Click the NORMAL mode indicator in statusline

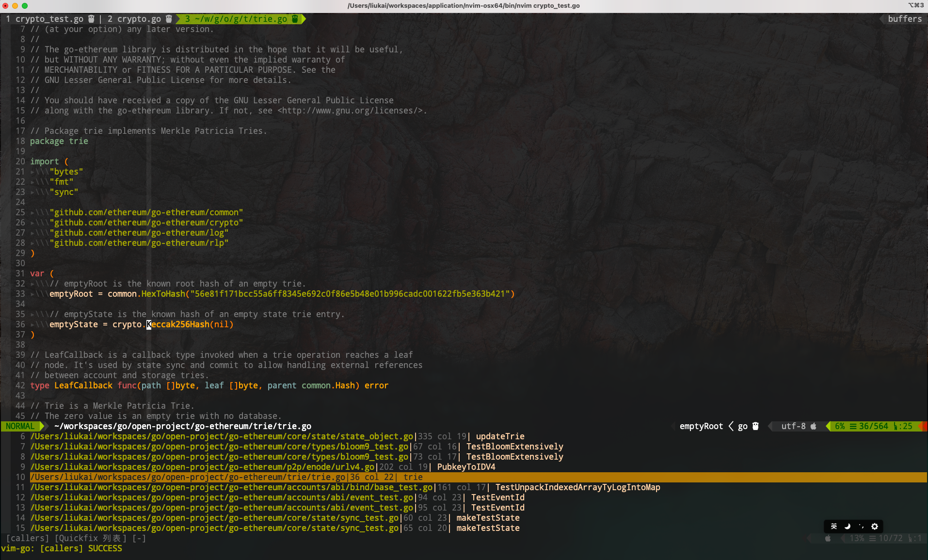[20, 426]
